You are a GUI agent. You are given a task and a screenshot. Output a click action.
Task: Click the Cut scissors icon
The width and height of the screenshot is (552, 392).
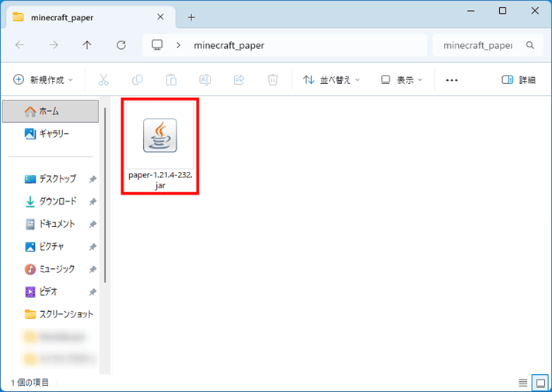pos(103,80)
